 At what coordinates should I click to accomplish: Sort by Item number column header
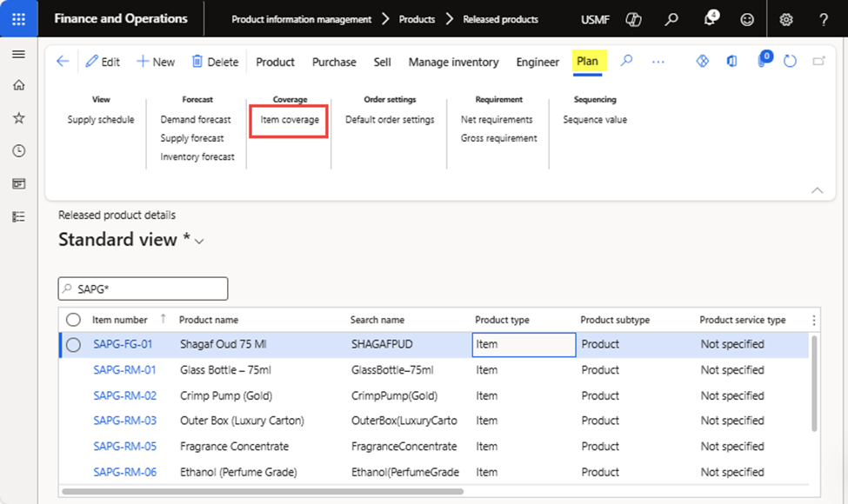(119, 320)
